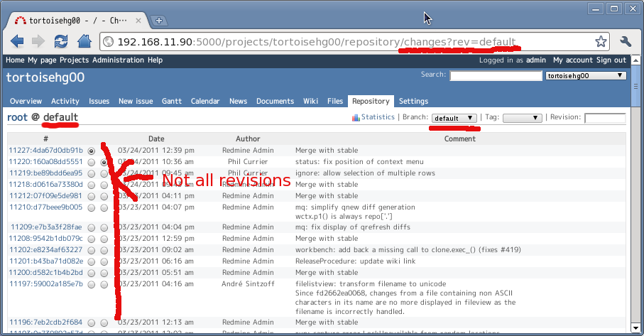The height and width of the screenshot is (336, 644).
Task: Open revision 11219:be89bdd6ea95
Action: (45, 173)
